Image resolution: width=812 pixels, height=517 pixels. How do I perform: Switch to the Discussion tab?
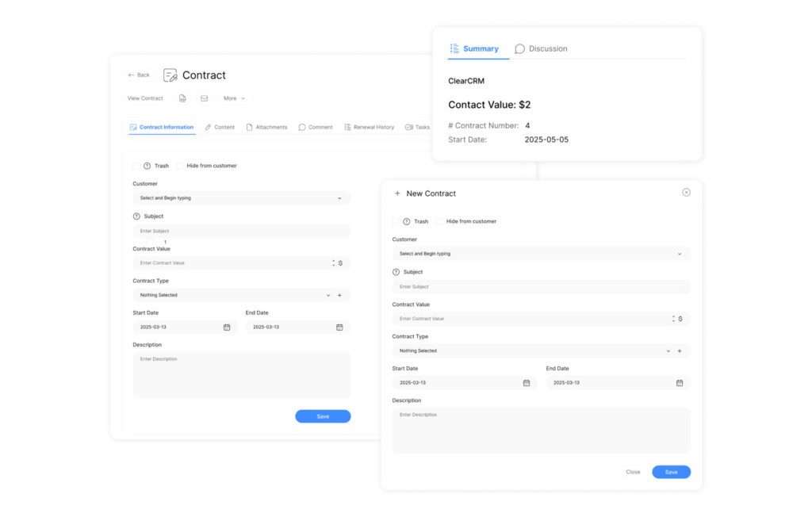541,48
